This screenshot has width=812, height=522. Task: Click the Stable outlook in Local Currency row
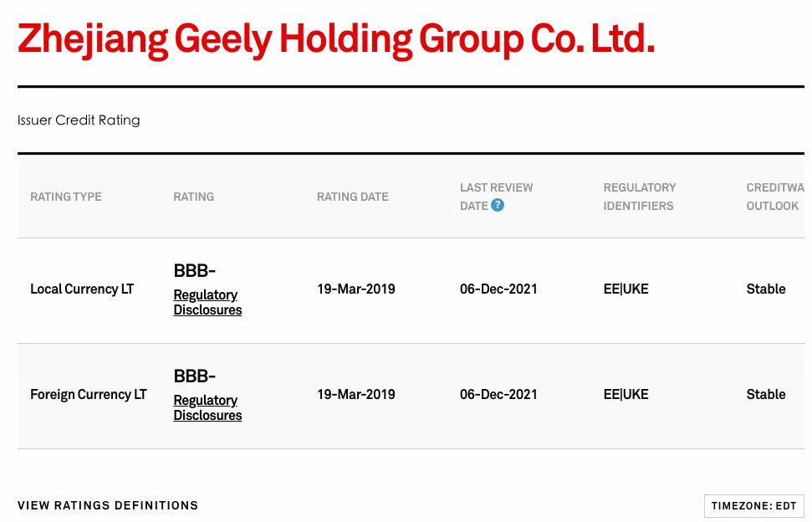point(766,289)
